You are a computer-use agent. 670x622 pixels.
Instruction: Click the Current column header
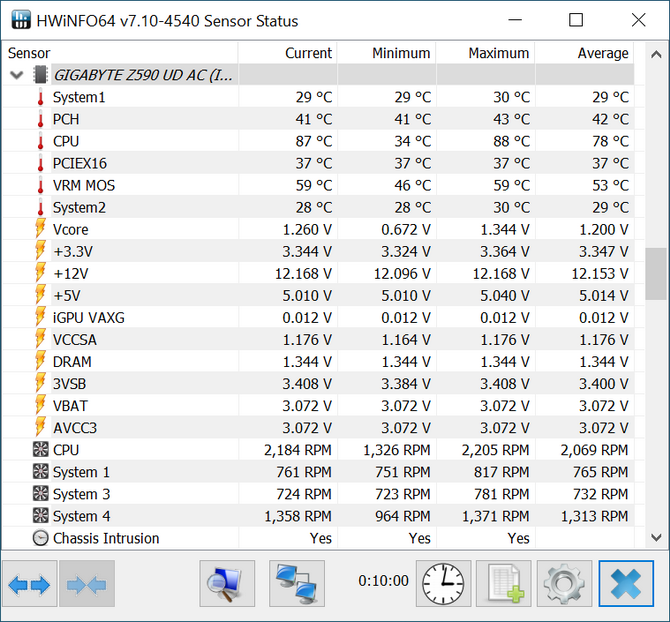(288, 53)
